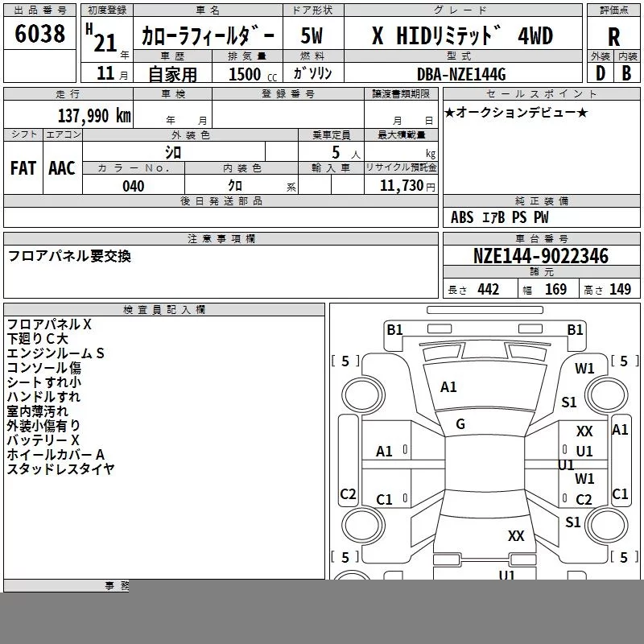Select inspector note フロアパネルX
The width and height of the screenshot is (644, 644).
click(49, 324)
